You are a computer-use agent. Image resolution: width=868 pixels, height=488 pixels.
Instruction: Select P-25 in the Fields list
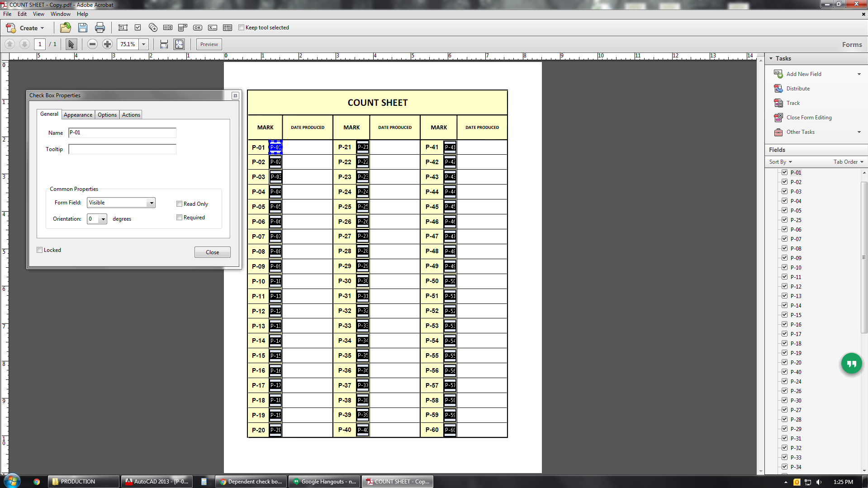click(x=796, y=220)
